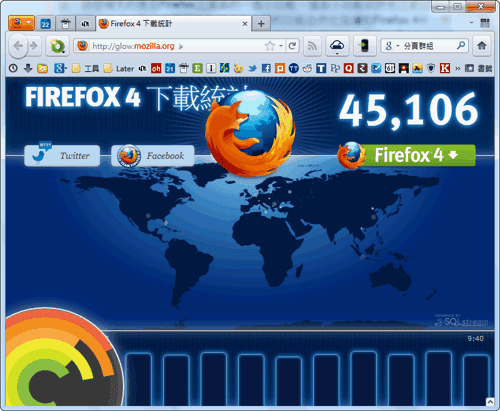
Task: Bookmark this page with the star icon
Action: pyautogui.click(x=270, y=46)
